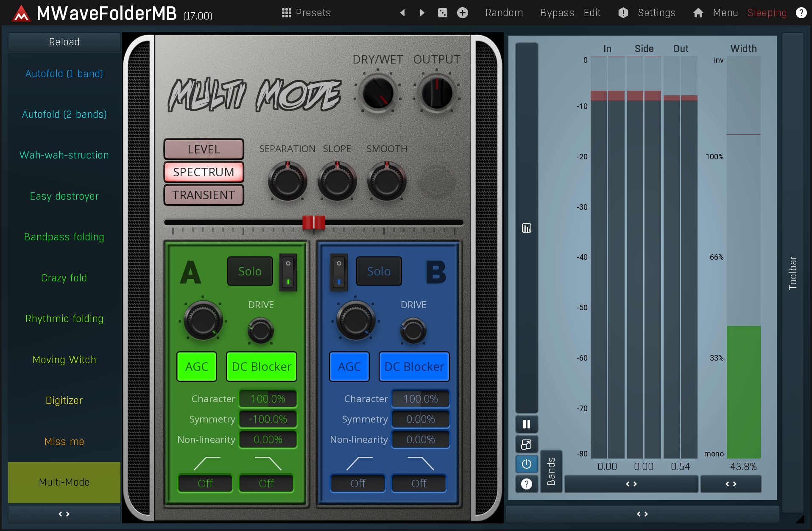Toggle band B power switch
Screen dimensions: 812x531
click(x=339, y=272)
